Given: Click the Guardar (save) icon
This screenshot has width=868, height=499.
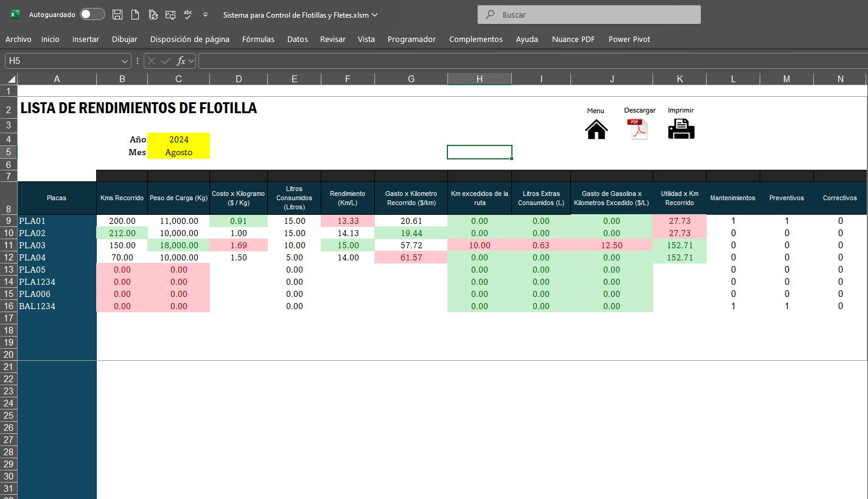Looking at the screenshot, I should pyautogui.click(x=117, y=15).
